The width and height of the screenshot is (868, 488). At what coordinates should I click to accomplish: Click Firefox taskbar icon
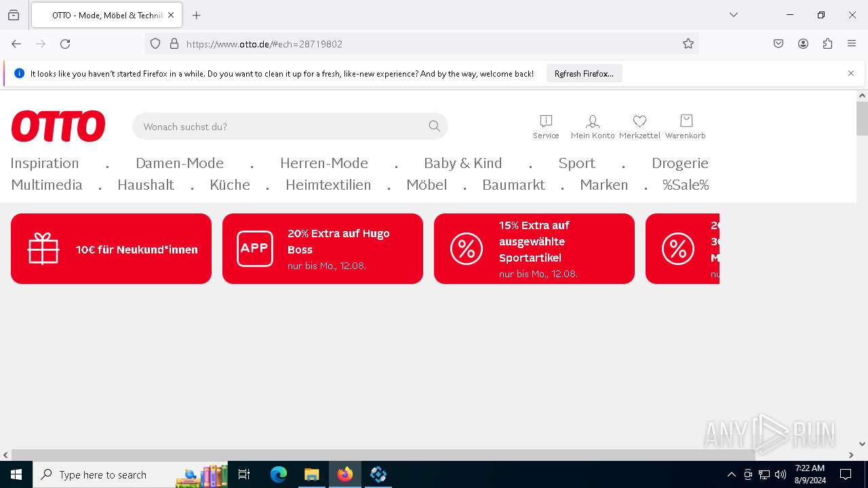pos(345,474)
